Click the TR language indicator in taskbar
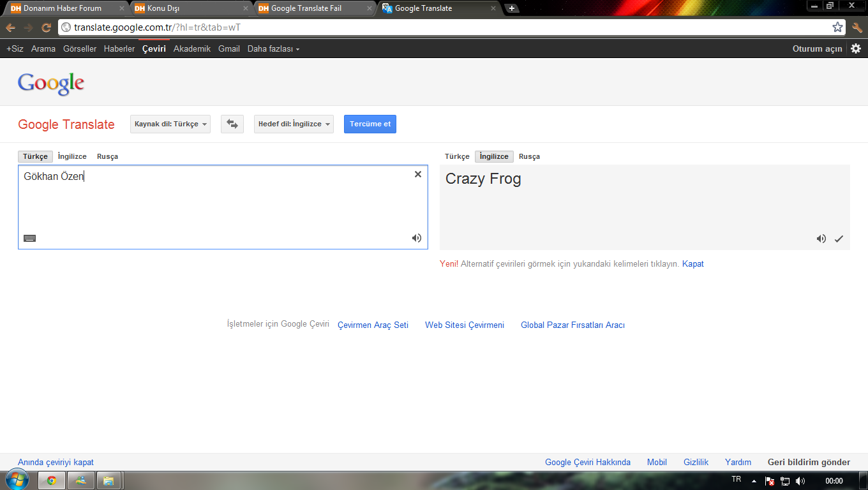Image resolution: width=868 pixels, height=490 pixels. point(737,479)
